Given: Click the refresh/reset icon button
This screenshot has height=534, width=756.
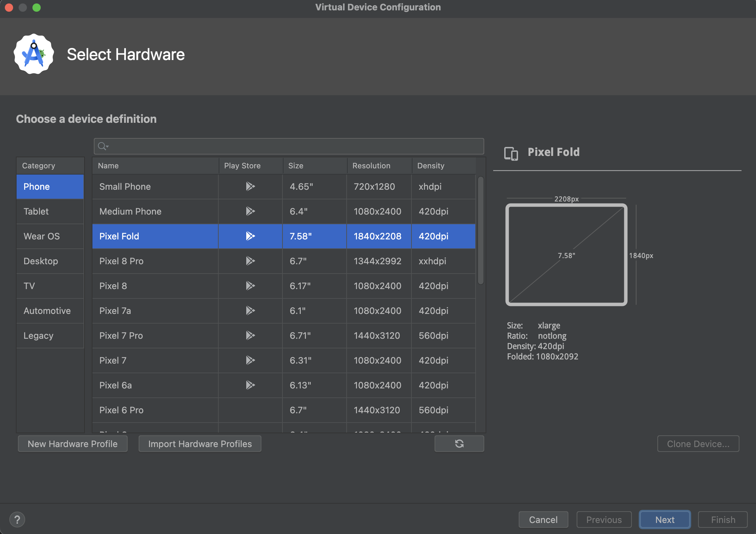Looking at the screenshot, I should click(459, 444).
